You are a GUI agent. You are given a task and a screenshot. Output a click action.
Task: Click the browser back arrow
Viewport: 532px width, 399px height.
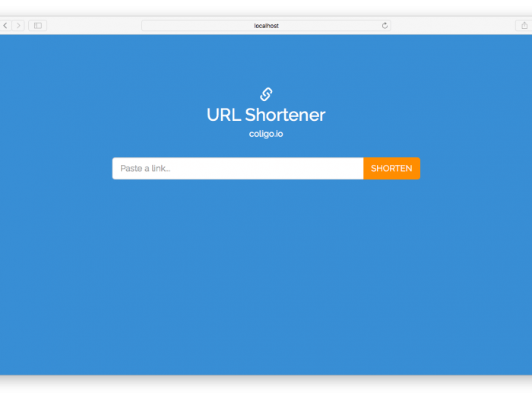click(5, 25)
